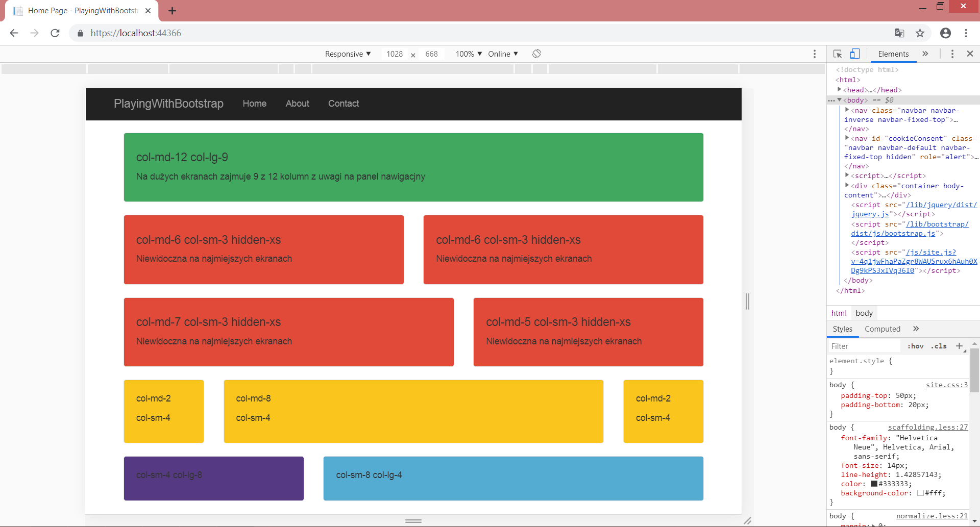The image size is (980, 527).
Task: Click the rotate viewport icon
Action: 536,54
